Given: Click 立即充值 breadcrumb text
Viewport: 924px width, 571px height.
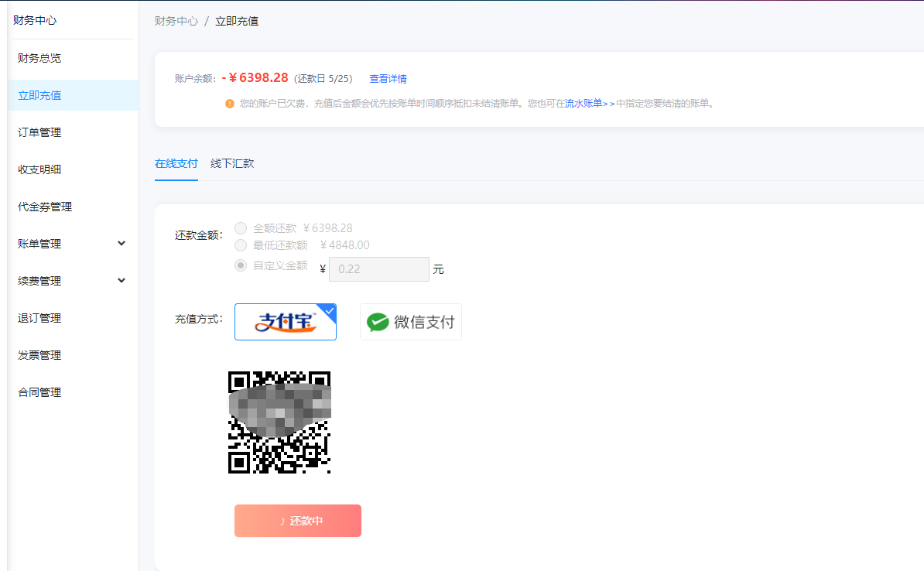Looking at the screenshot, I should [237, 21].
